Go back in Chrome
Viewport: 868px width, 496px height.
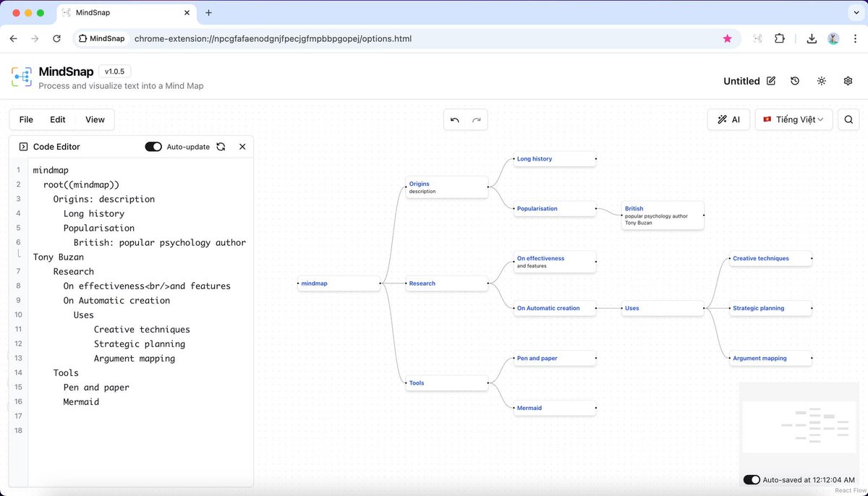click(13, 38)
